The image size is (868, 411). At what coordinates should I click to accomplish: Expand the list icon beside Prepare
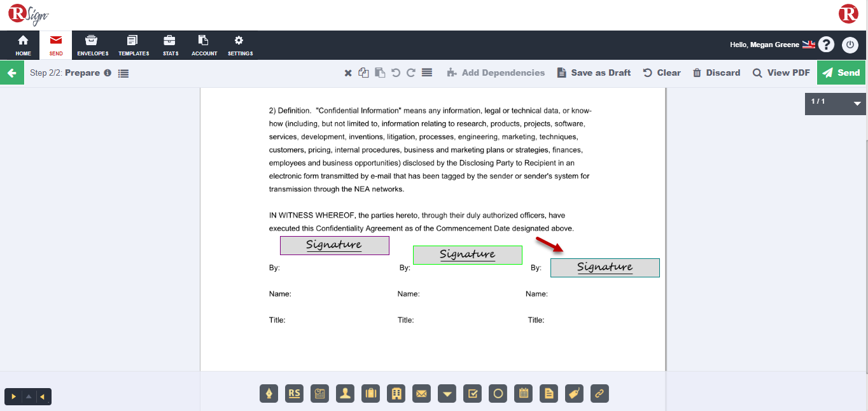click(123, 73)
